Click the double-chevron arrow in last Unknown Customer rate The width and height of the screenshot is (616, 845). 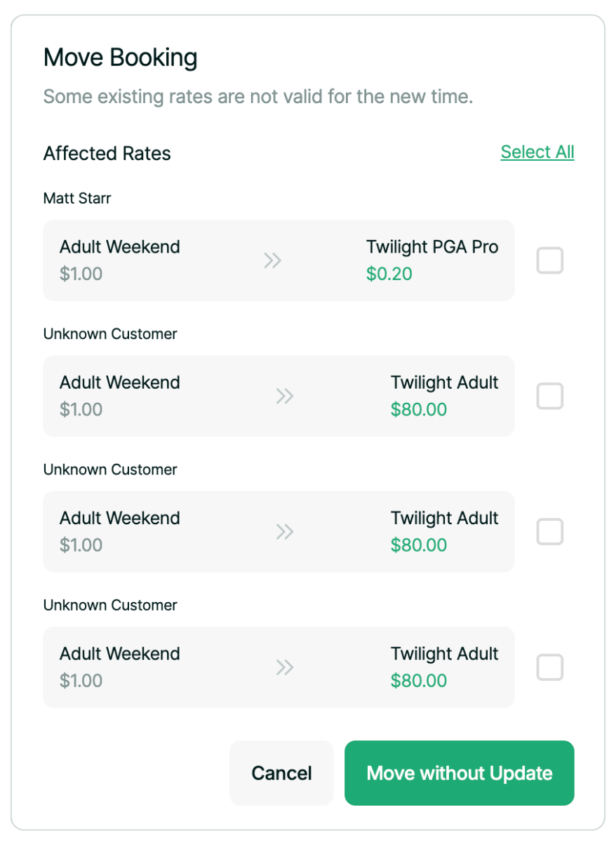(x=284, y=667)
